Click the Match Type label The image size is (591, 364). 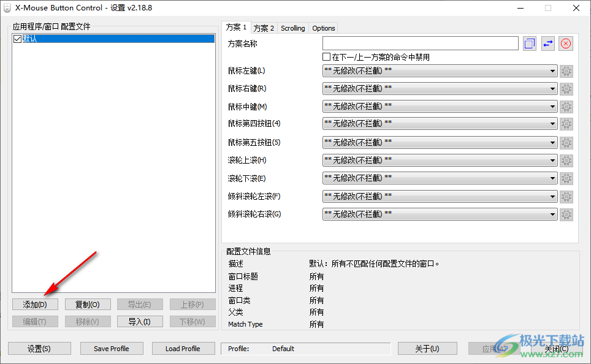point(245,324)
